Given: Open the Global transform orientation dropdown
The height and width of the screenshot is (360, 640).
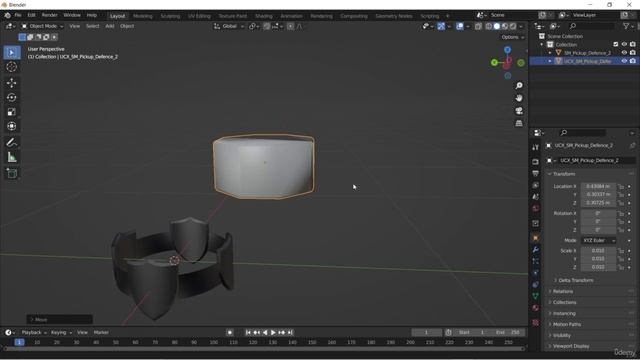Looking at the screenshot, I should click(x=229, y=26).
